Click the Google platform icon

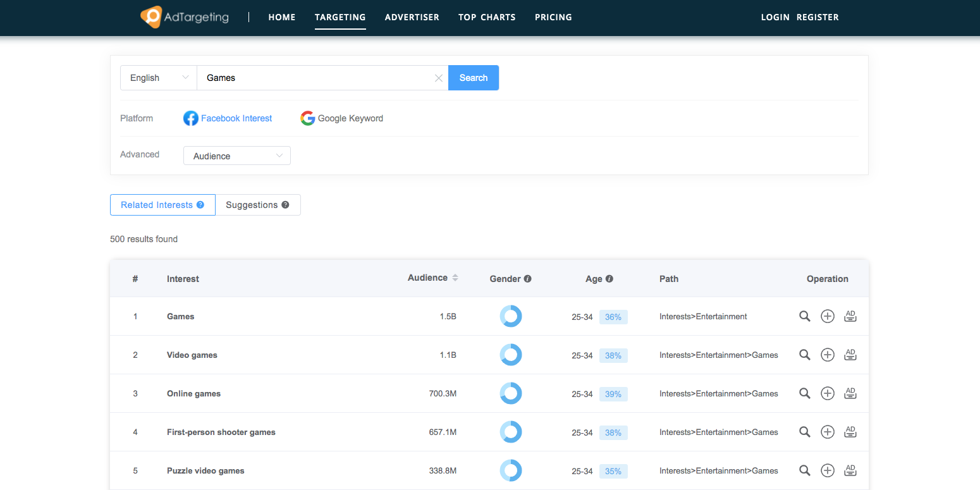(x=308, y=118)
